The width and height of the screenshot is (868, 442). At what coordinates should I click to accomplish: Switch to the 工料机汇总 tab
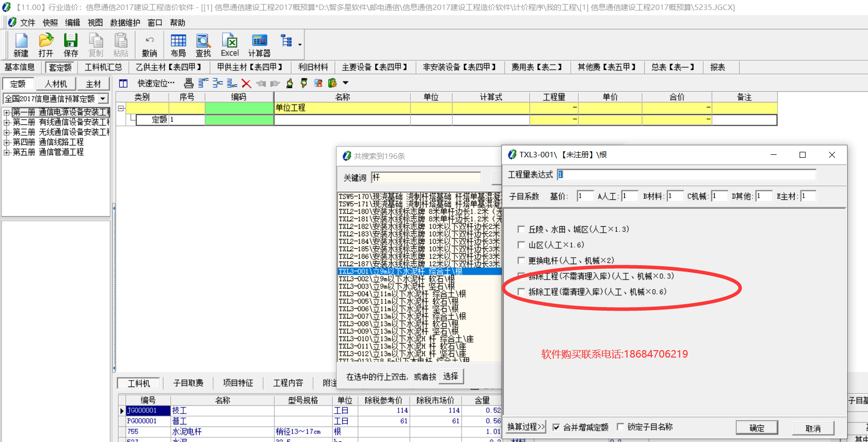click(103, 67)
